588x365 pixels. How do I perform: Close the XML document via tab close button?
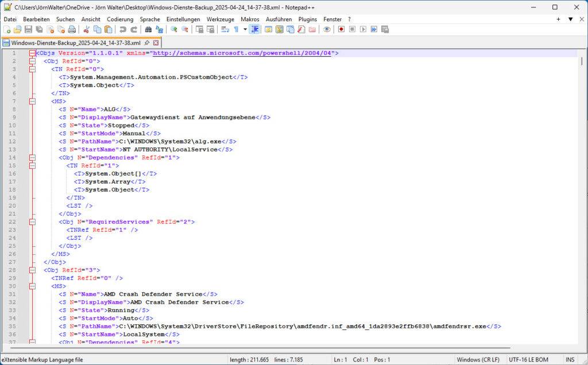click(156, 42)
